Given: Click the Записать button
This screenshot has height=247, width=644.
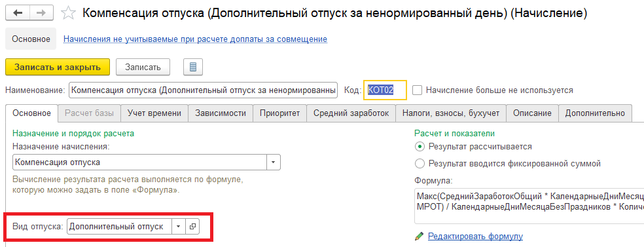Looking at the screenshot, I should point(143,67).
